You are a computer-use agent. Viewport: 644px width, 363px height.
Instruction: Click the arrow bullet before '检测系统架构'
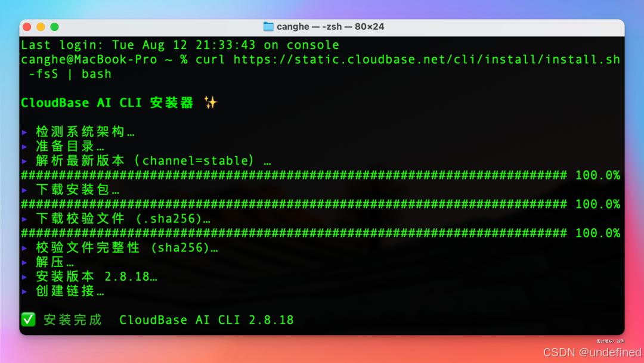coord(24,132)
